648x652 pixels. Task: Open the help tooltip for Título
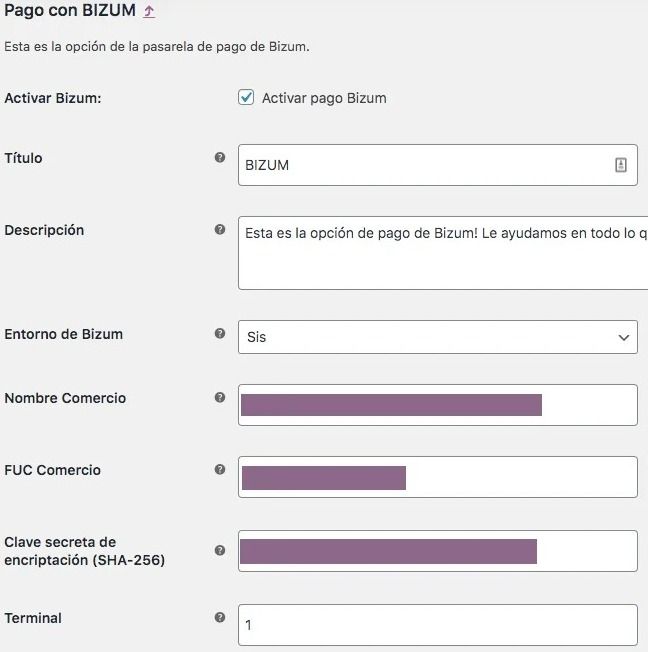click(x=220, y=157)
